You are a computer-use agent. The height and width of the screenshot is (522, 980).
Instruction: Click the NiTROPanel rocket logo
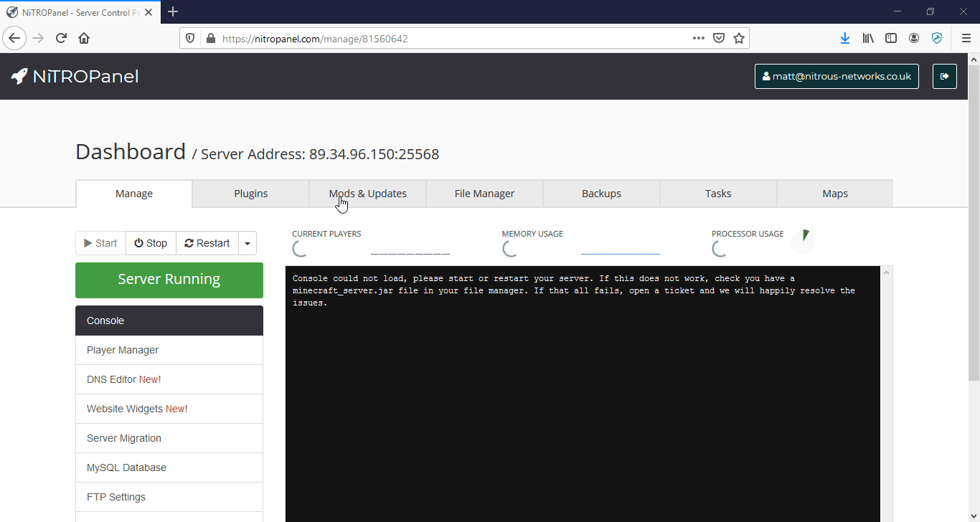pyautogui.click(x=75, y=77)
